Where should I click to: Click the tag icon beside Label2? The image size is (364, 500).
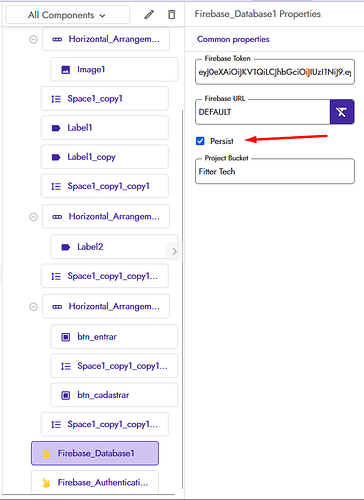[x=66, y=247]
